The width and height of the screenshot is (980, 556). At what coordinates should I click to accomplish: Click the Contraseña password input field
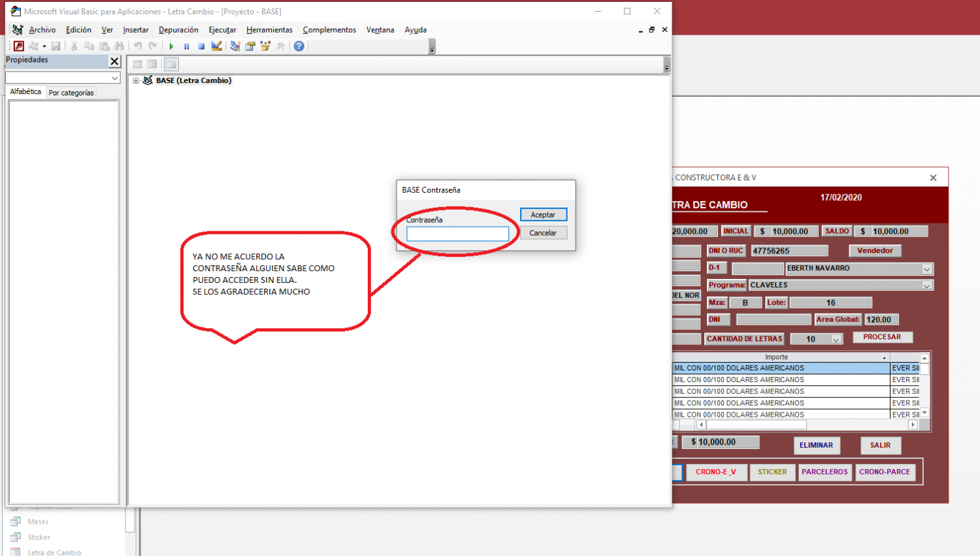coord(457,234)
